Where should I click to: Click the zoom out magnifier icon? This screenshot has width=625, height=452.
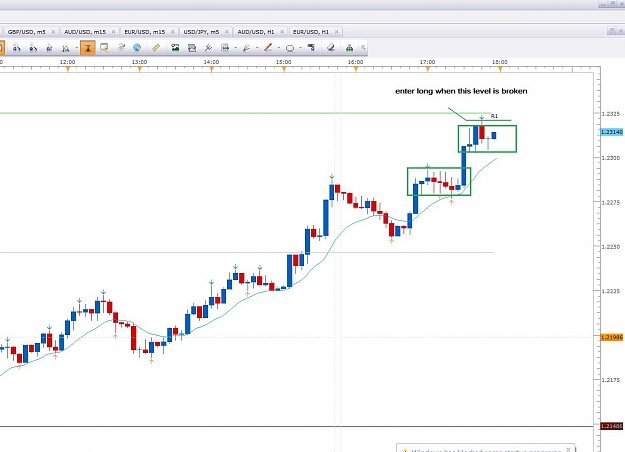click(33, 48)
